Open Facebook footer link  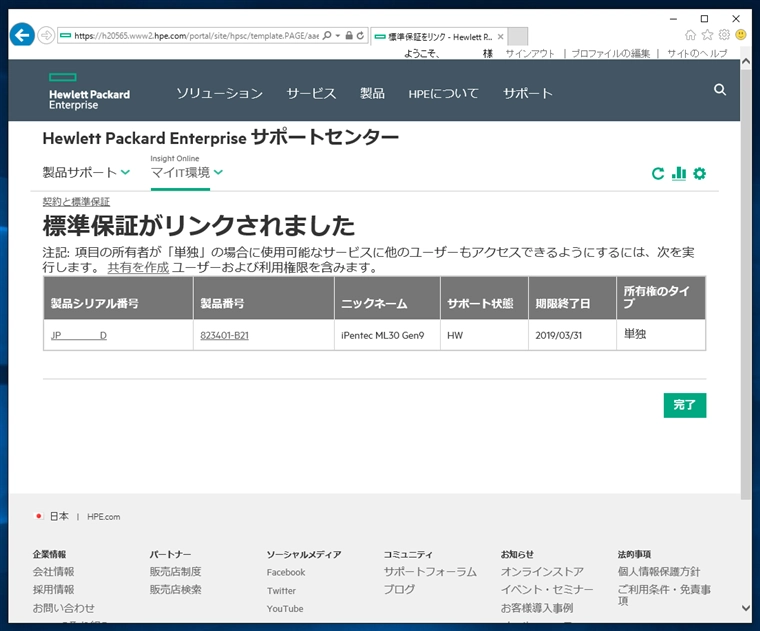click(x=286, y=572)
